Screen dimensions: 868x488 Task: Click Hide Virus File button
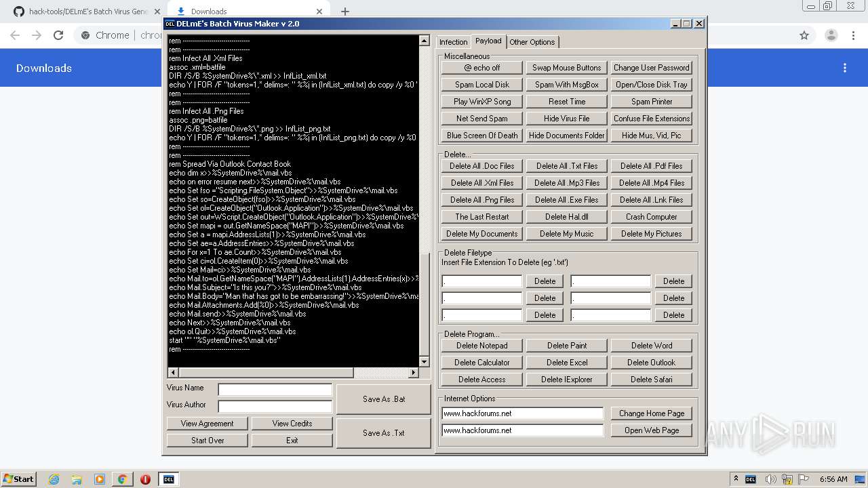point(567,119)
